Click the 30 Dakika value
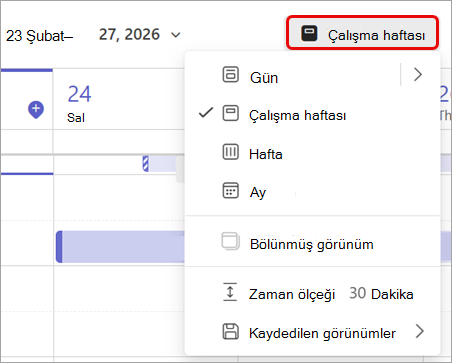Viewport: 452px width, 363px height. [x=381, y=294]
